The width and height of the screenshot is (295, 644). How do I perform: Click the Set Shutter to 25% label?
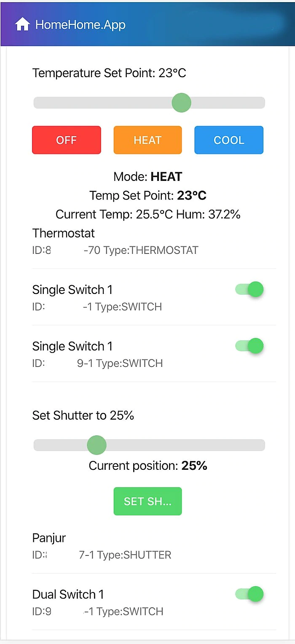[83, 415]
